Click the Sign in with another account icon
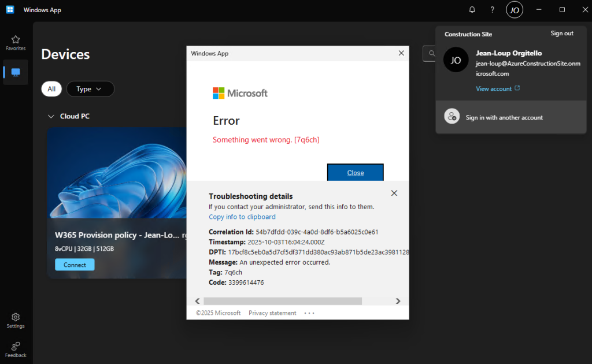The width and height of the screenshot is (592, 364). click(452, 117)
